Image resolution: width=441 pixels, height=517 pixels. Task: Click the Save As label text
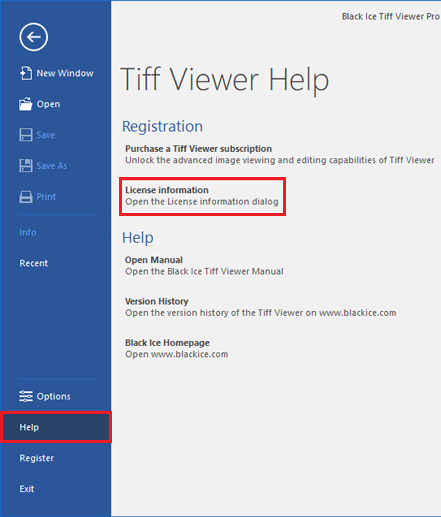52,166
